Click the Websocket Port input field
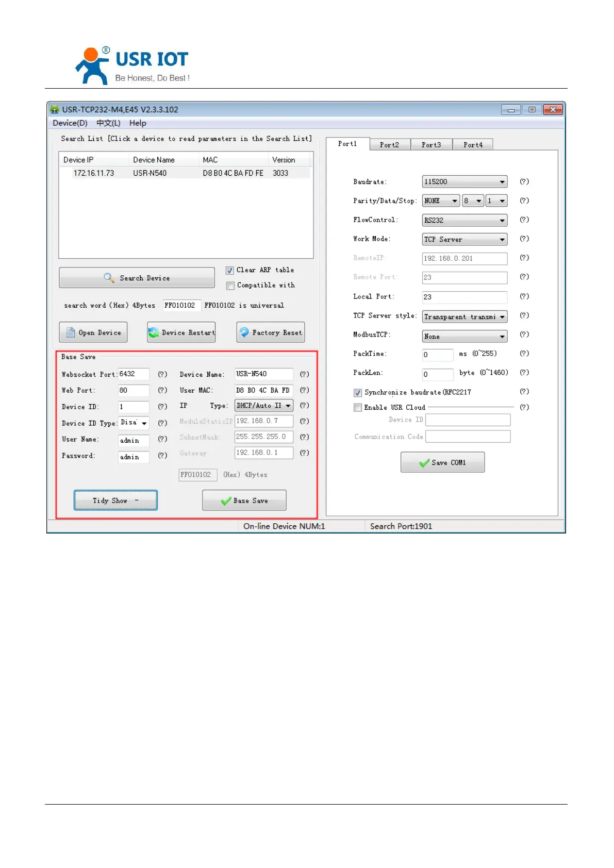 tap(134, 374)
